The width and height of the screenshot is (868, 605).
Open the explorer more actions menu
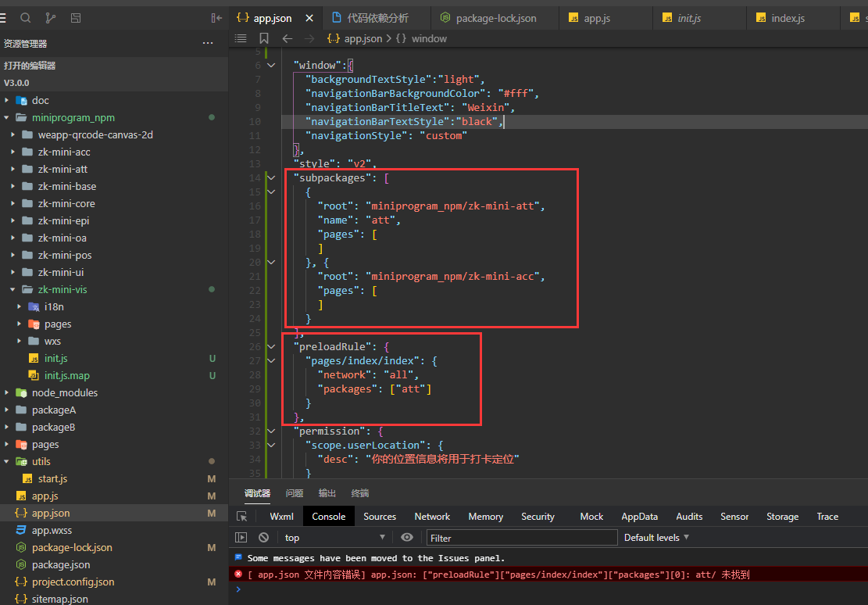(208, 44)
